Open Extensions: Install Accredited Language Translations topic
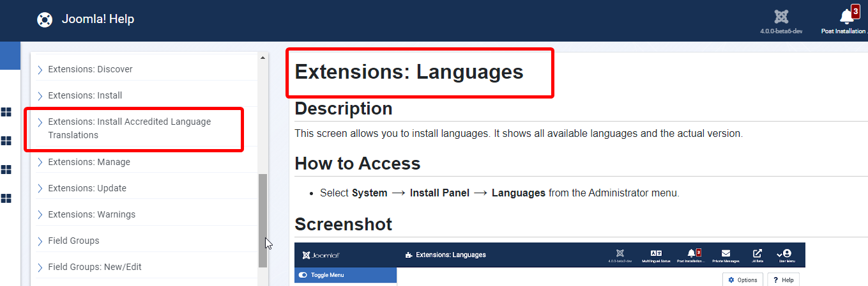868x286 pixels. coord(129,129)
